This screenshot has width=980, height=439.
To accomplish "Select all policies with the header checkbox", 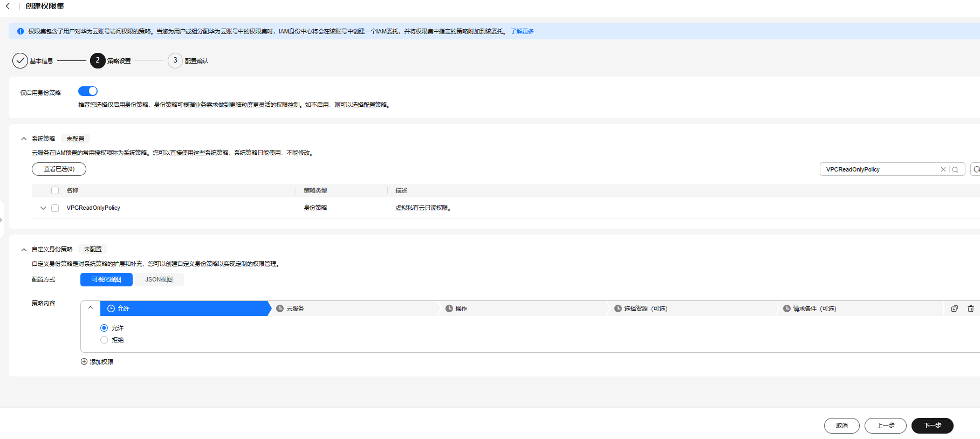I will coord(55,190).
